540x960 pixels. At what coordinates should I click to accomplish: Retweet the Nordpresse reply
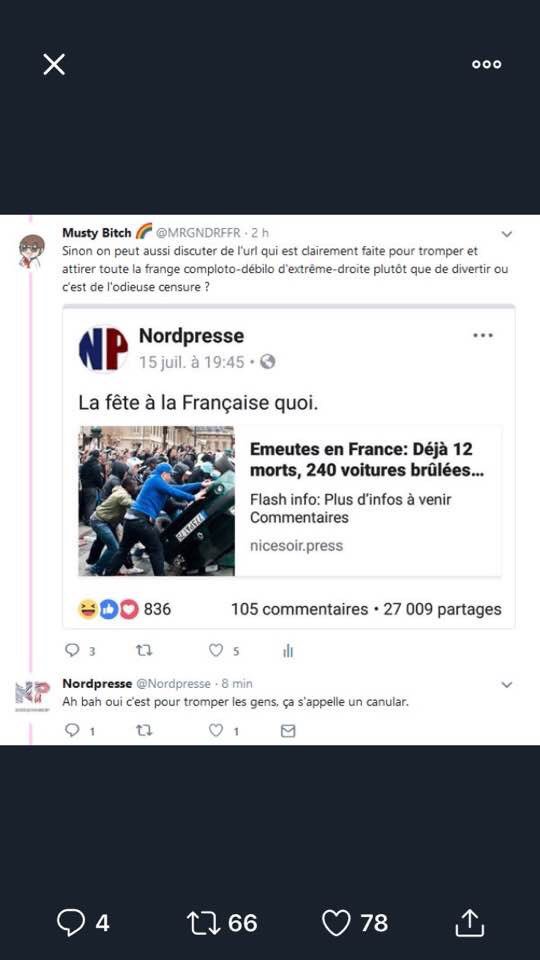[x=144, y=730]
